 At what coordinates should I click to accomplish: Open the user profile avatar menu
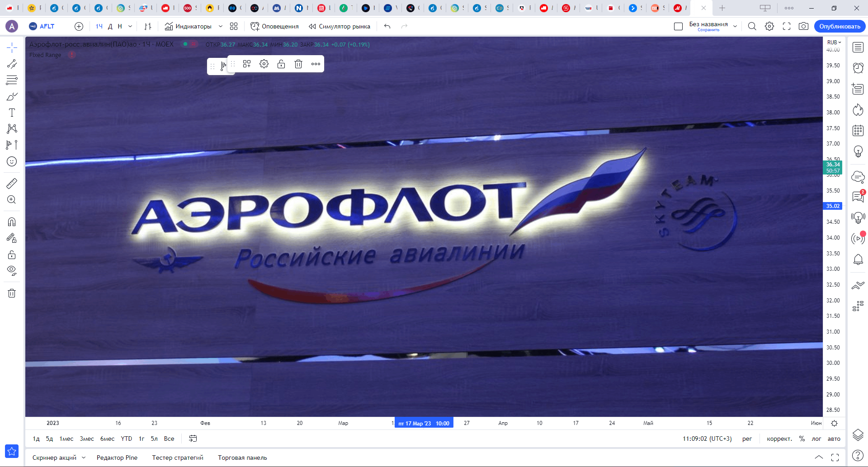pyautogui.click(x=12, y=26)
